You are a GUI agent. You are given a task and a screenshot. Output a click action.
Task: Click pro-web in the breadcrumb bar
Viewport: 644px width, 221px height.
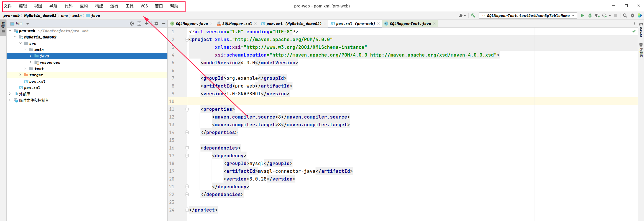pyautogui.click(x=12, y=15)
